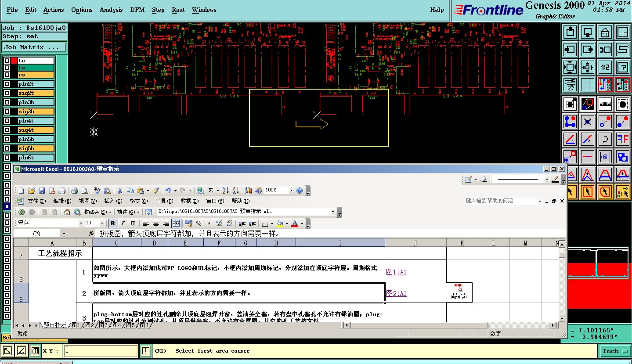Screen dimensions: 632x364
Task: Click the Excel Format Painter brush icon
Action: click(x=155, y=191)
